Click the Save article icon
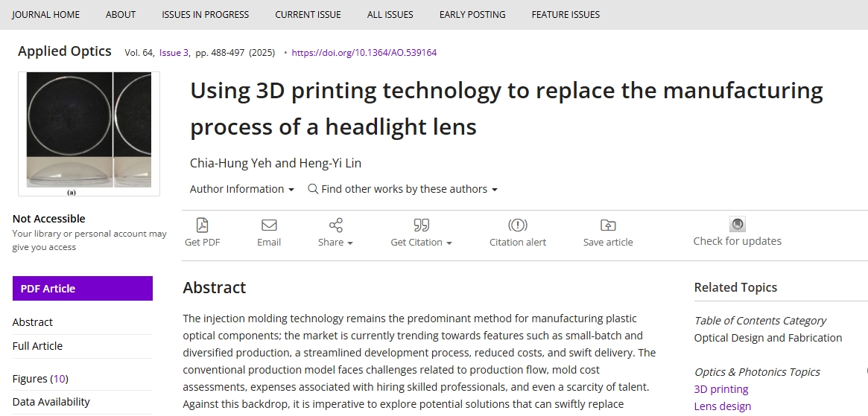 [608, 225]
